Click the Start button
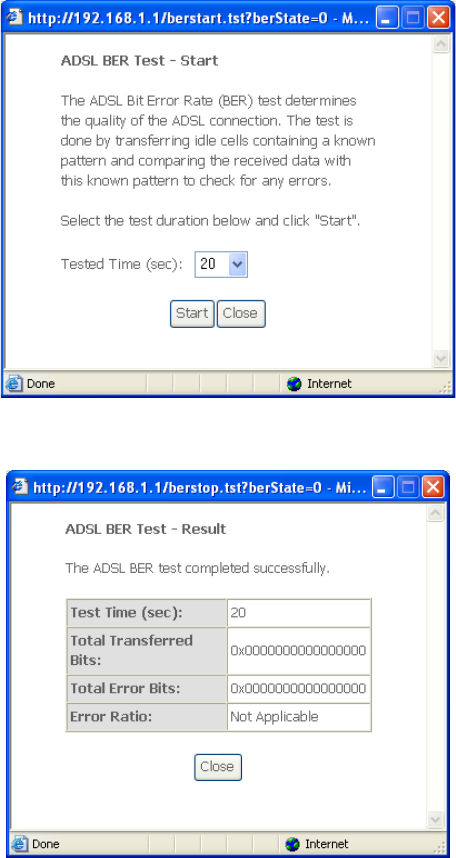456x858 pixels. [x=192, y=314]
